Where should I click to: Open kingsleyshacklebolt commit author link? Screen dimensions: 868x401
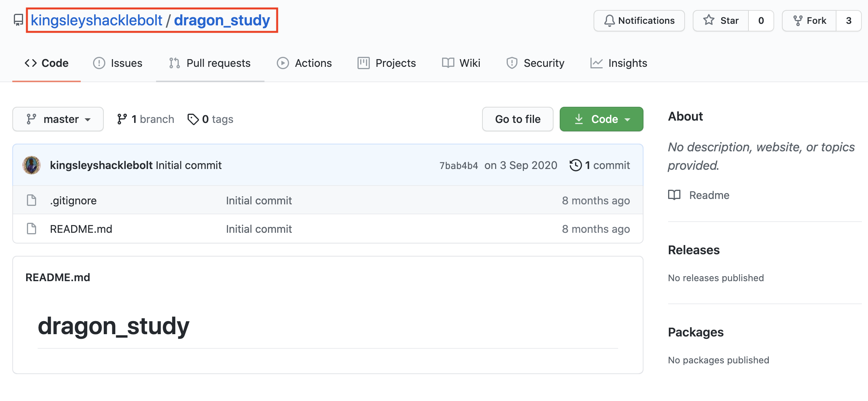[101, 165]
